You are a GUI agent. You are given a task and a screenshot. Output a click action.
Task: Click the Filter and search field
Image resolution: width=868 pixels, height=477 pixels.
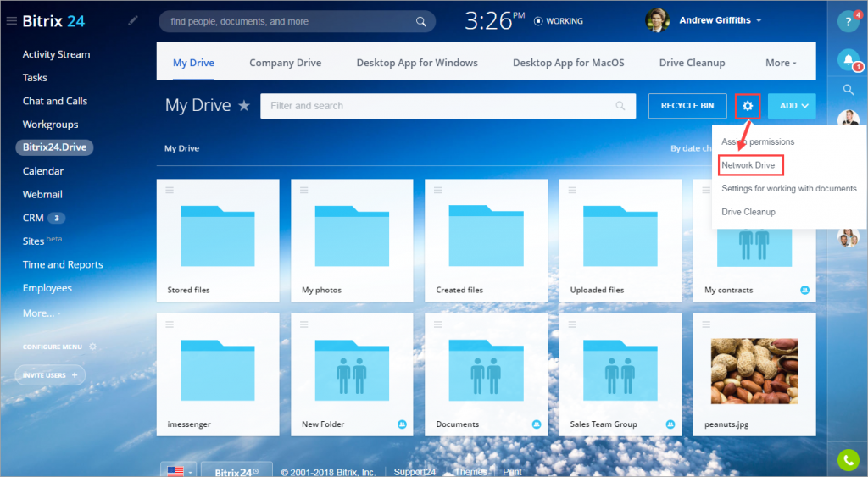click(448, 106)
